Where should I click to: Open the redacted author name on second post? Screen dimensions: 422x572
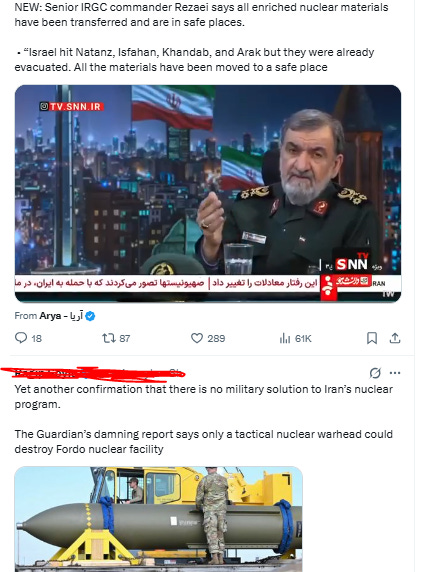47,373
